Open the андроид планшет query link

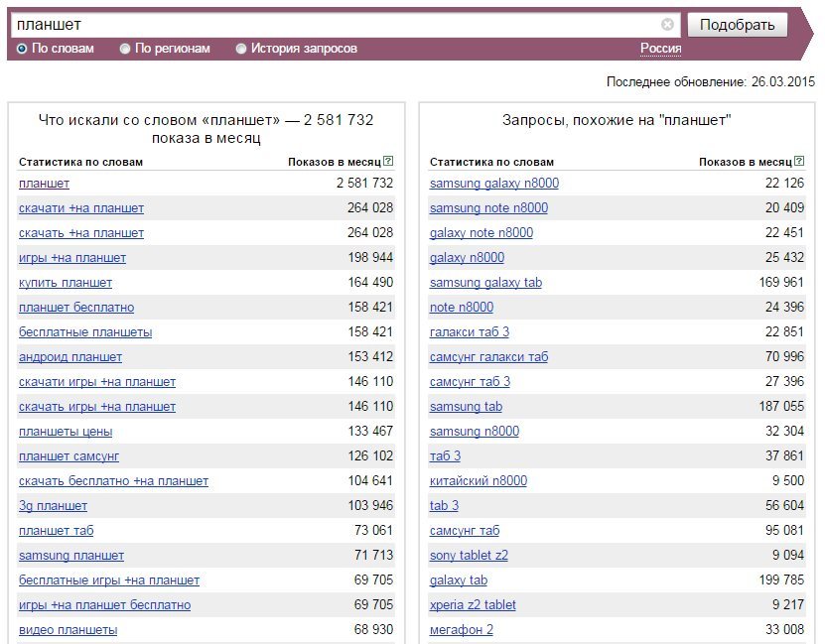[x=70, y=357]
